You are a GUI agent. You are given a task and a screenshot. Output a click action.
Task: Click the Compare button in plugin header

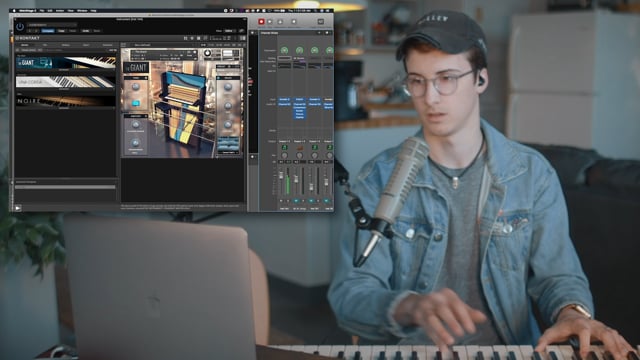[48, 31]
